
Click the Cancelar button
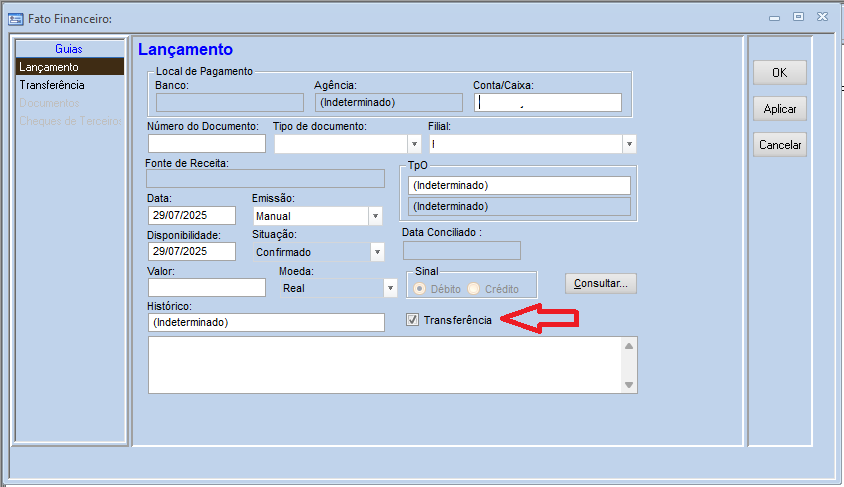[x=779, y=145]
